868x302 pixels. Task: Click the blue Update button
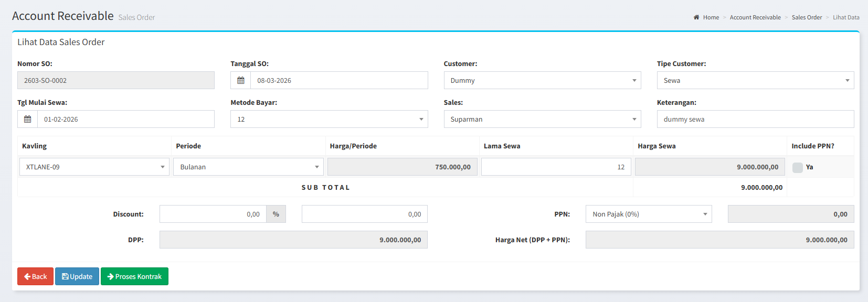coord(77,276)
